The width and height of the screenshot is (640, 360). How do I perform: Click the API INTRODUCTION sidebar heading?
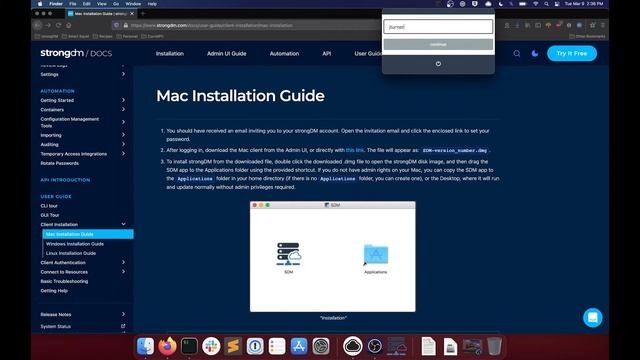[65, 180]
